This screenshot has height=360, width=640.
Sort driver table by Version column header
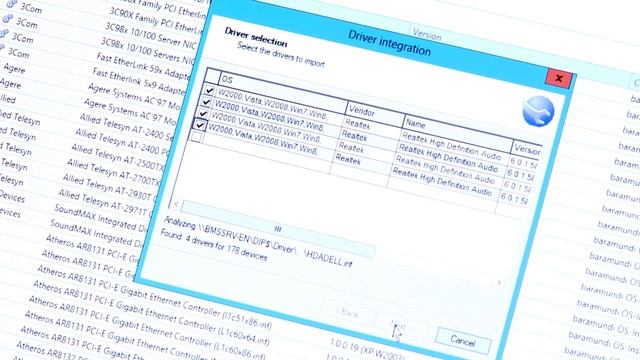527,149
